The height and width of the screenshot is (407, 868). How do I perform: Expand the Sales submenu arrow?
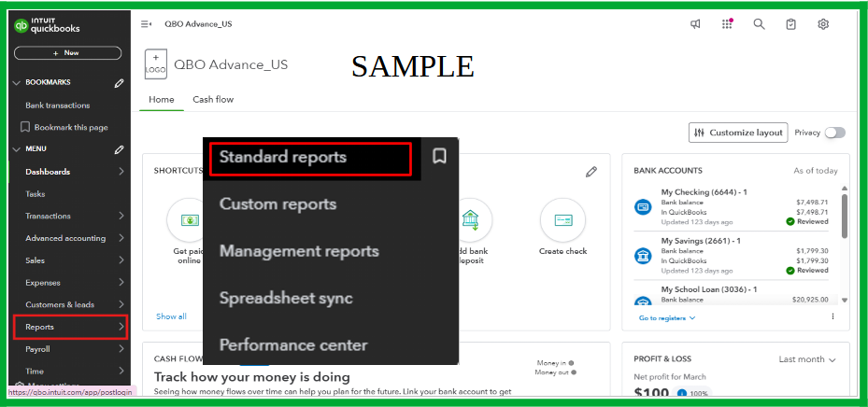tap(121, 260)
